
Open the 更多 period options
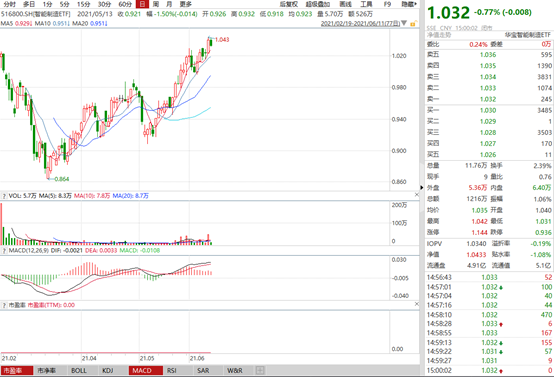coord(185,4)
